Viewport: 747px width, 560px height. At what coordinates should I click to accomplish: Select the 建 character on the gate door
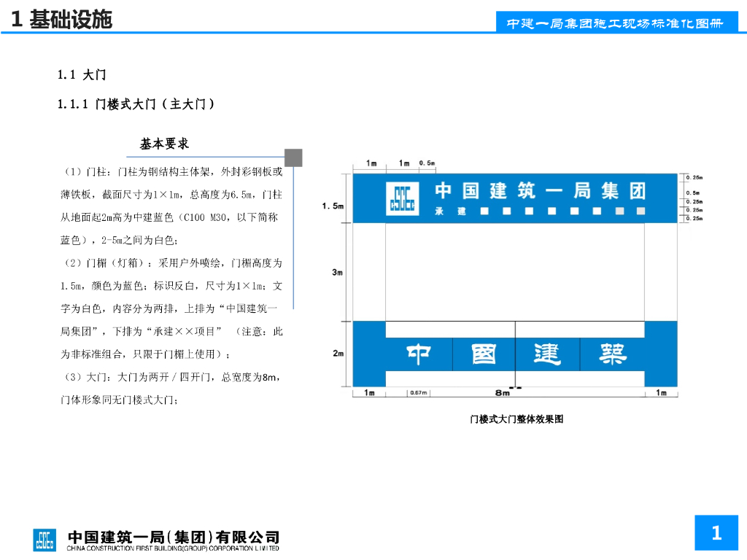[x=547, y=354]
